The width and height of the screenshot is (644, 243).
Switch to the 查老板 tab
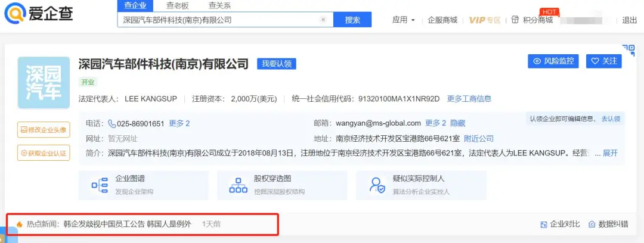[178, 6]
